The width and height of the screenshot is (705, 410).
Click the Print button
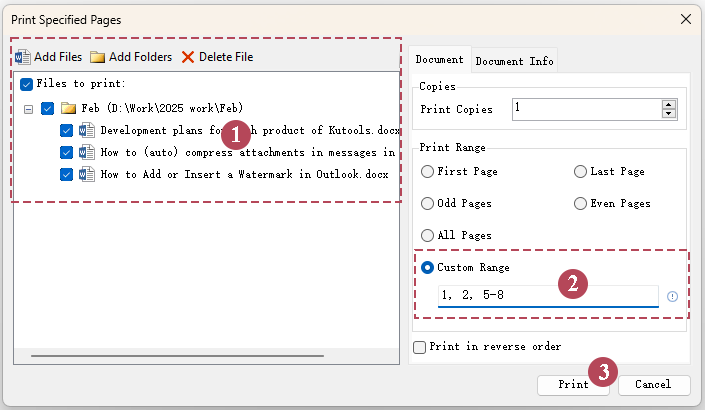point(573,385)
